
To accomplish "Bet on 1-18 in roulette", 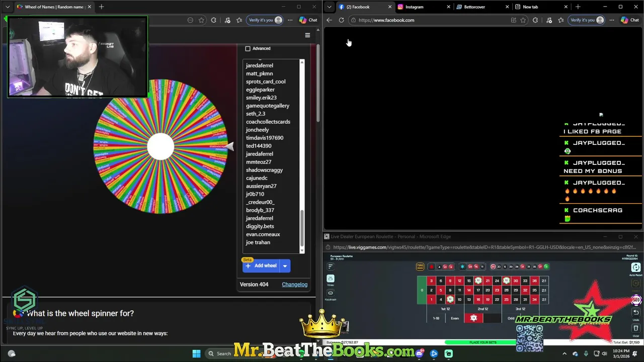I will [436, 318].
